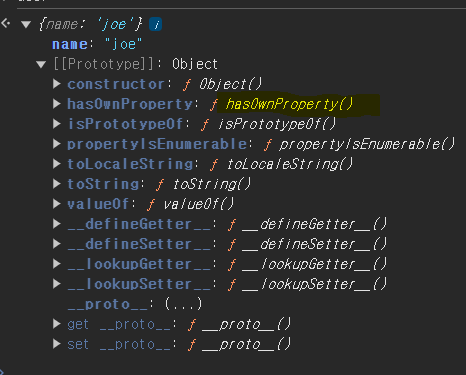
Task: Click the [[Prototype]] label text
Action: tap(104, 64)
